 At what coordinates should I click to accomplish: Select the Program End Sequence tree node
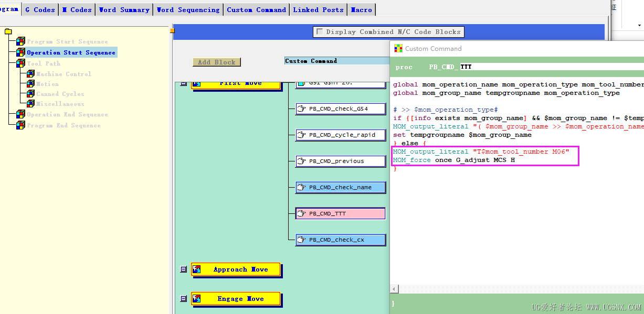(x=64, y=125)
